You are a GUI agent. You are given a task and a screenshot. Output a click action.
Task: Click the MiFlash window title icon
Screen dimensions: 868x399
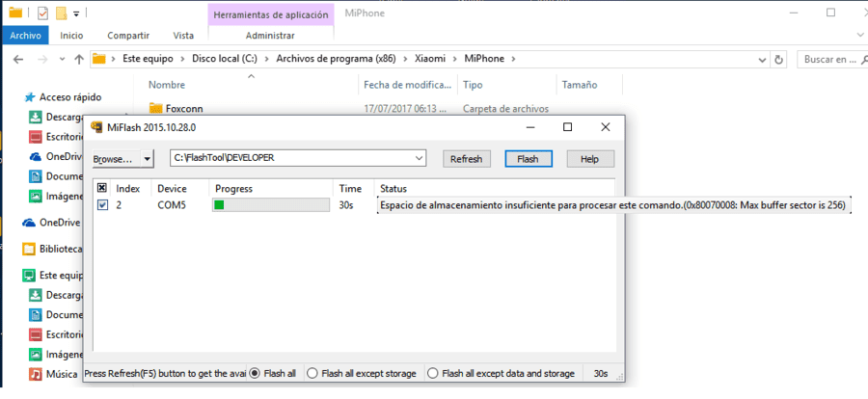point(96,128)
